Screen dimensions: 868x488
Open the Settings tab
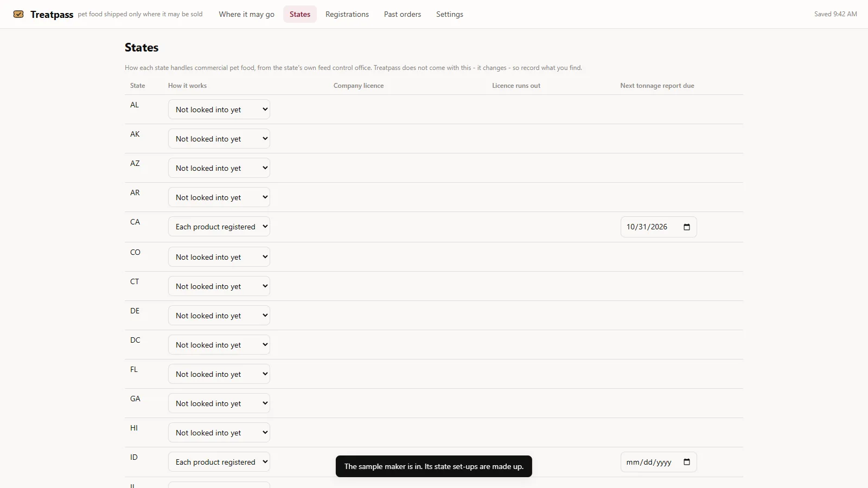pos(450,14)
